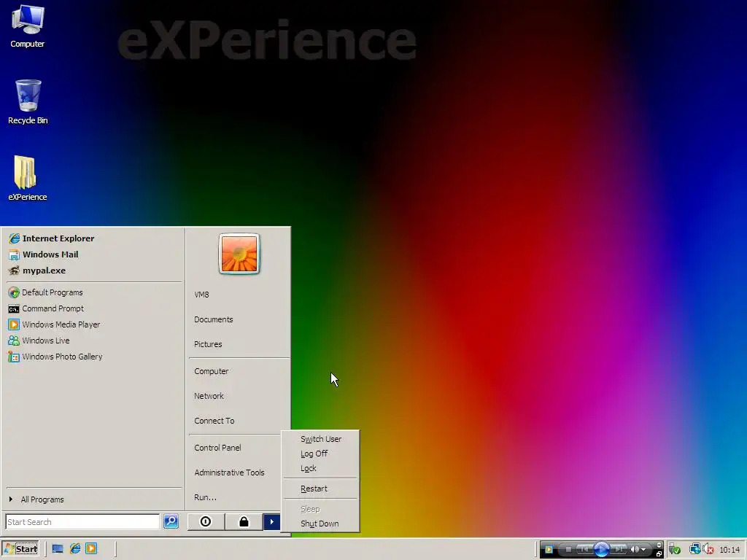Screen dimensions: 747x560
Task: Click the user account picture
Action: click(239, 254)
